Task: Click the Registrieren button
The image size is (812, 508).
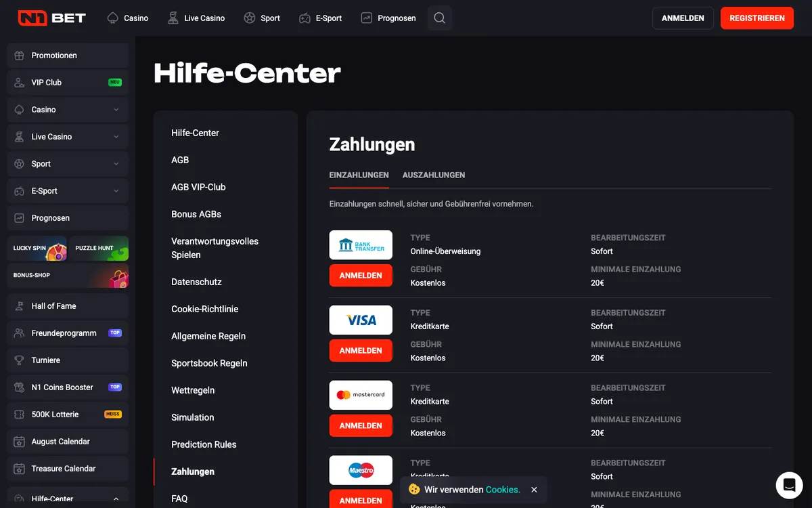Action: click(757, 18)
